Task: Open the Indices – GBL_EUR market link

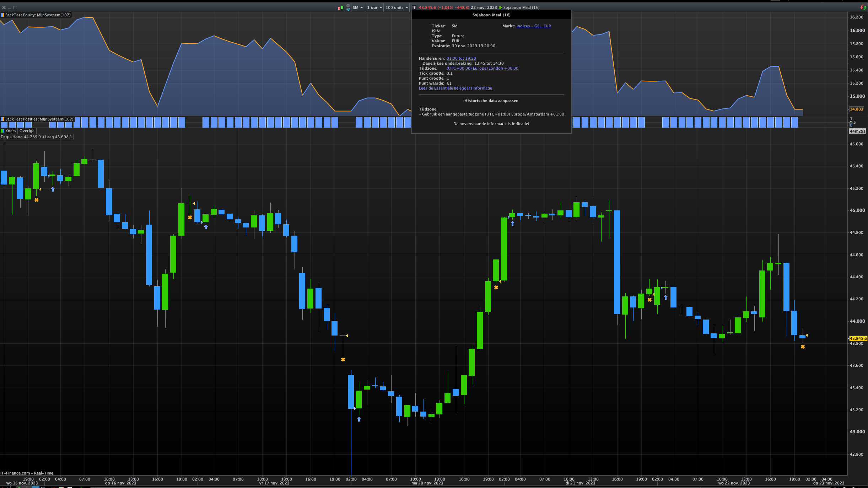Action: click(x=534, y=26)
